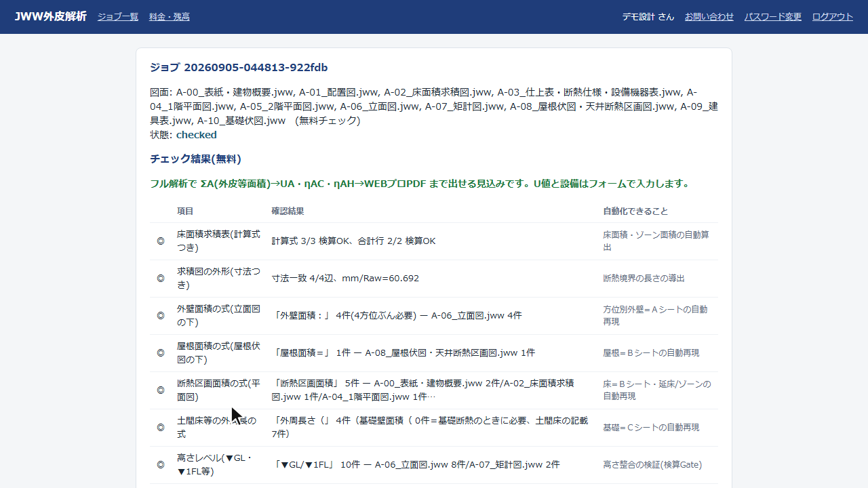Click the お問い合わせ link
Image resolution: width=868 pixels, height=488 pixels.
(x=709, y=17)
